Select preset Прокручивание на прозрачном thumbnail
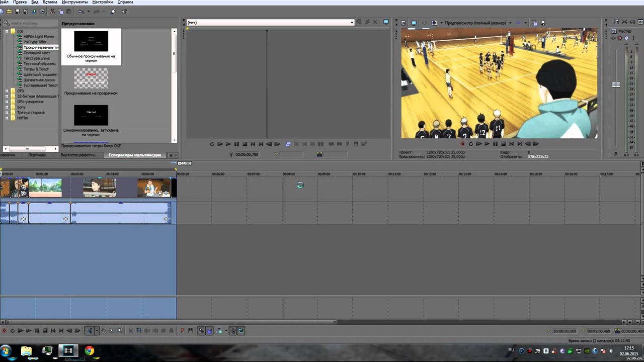 coord(91,78)
